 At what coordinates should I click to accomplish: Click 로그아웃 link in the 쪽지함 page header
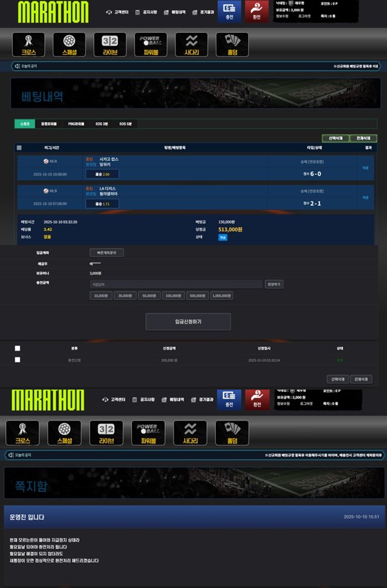(x=306, y=404)
